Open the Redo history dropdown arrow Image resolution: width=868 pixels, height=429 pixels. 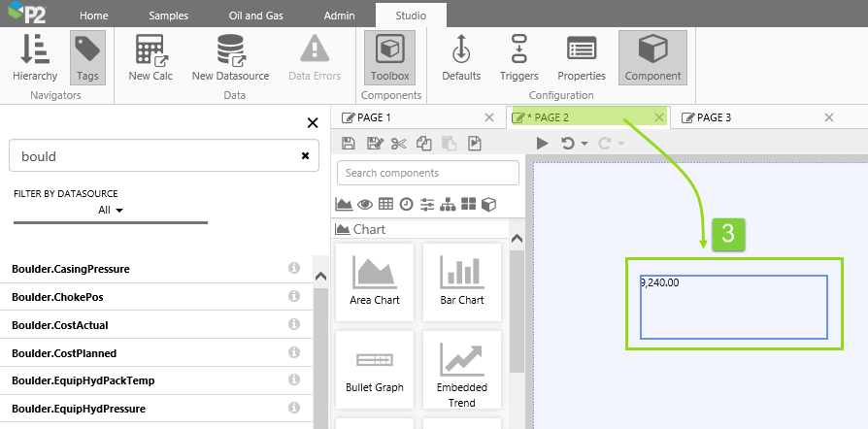pyautogui.click(x=620, y=144)
